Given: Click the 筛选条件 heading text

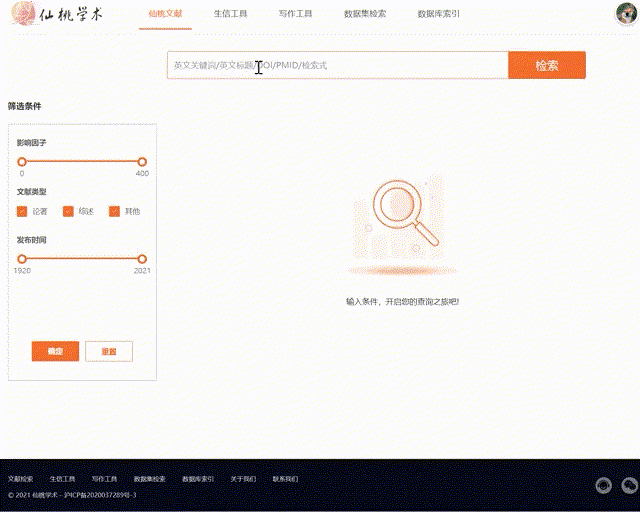Looking at the screenshot, I should tap(24, 106).
